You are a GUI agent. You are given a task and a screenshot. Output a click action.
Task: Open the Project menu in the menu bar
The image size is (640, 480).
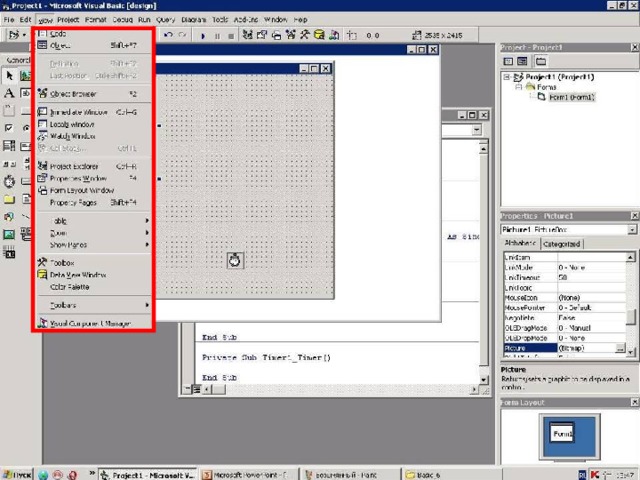click(x=68, y=20)
